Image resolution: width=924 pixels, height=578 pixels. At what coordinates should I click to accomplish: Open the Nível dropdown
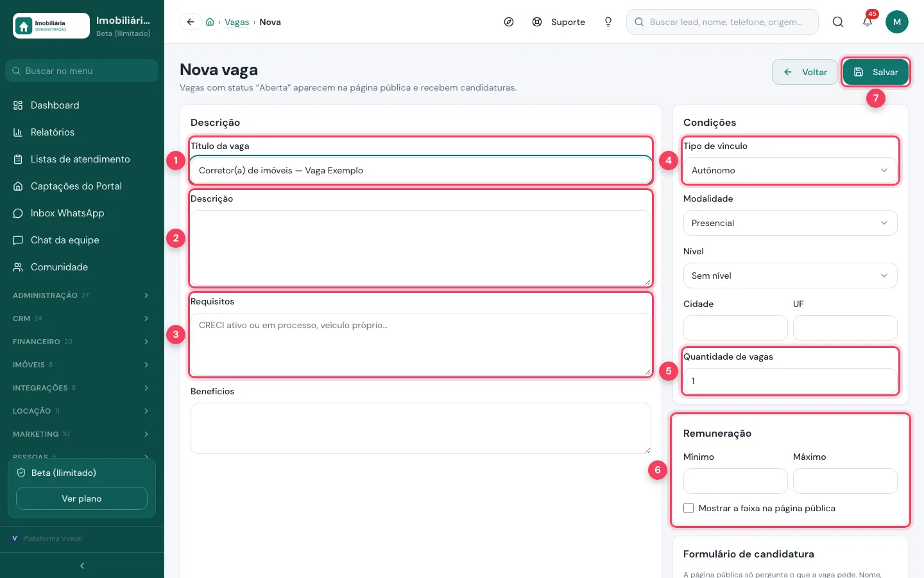click(790, 276)
